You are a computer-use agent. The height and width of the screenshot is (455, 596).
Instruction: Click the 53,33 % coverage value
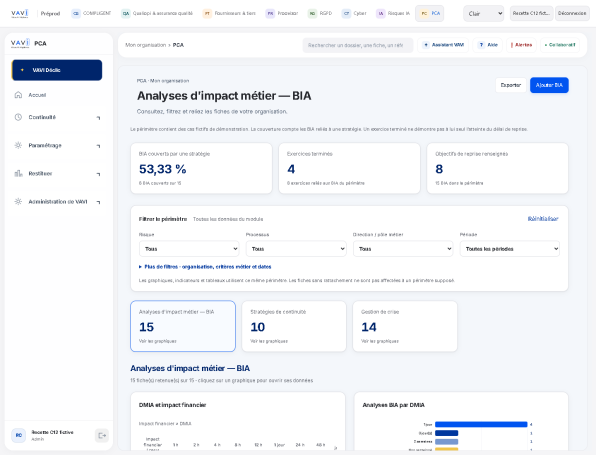tap(163, 169)
